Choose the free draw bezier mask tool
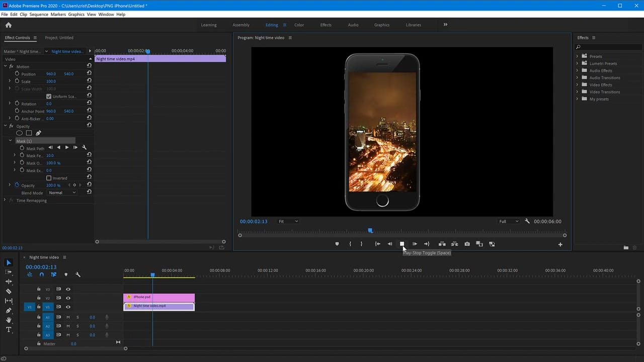The width and height of the screenshot is (644, 362). (38, 133)
